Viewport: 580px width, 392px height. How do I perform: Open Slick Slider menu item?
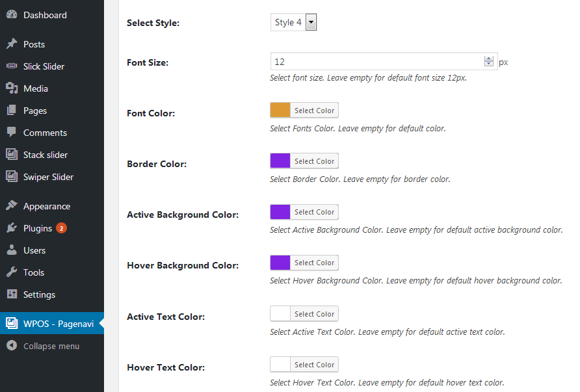point(44,66)
